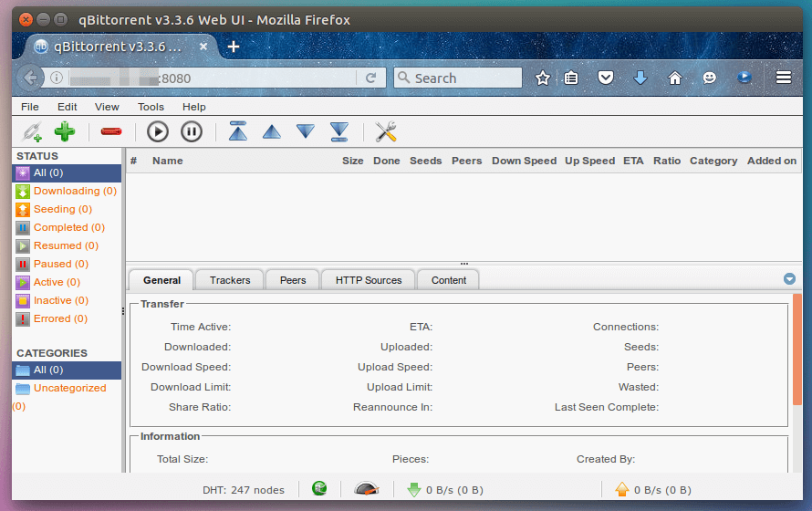This screenshot has height=511, width=812.
Task: Switch to the HTTP Sources tab
Action: point(369,280)
